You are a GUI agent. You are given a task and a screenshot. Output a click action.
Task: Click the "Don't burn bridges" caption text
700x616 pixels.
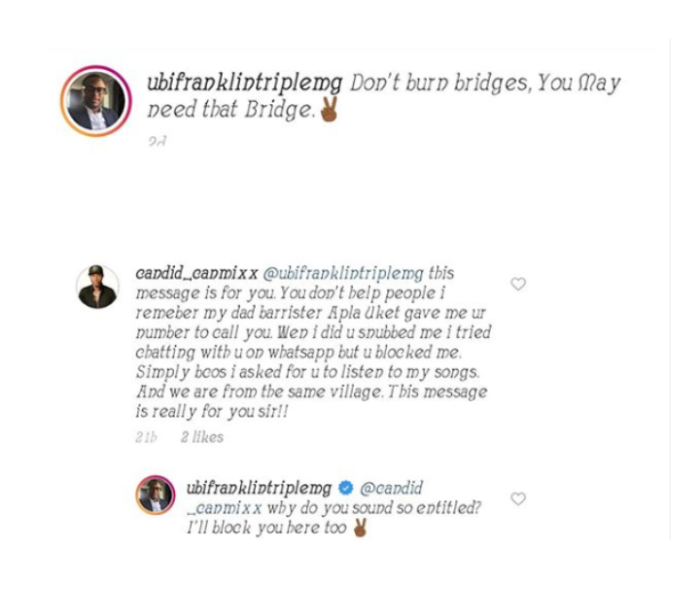click(x=484, y=84)
